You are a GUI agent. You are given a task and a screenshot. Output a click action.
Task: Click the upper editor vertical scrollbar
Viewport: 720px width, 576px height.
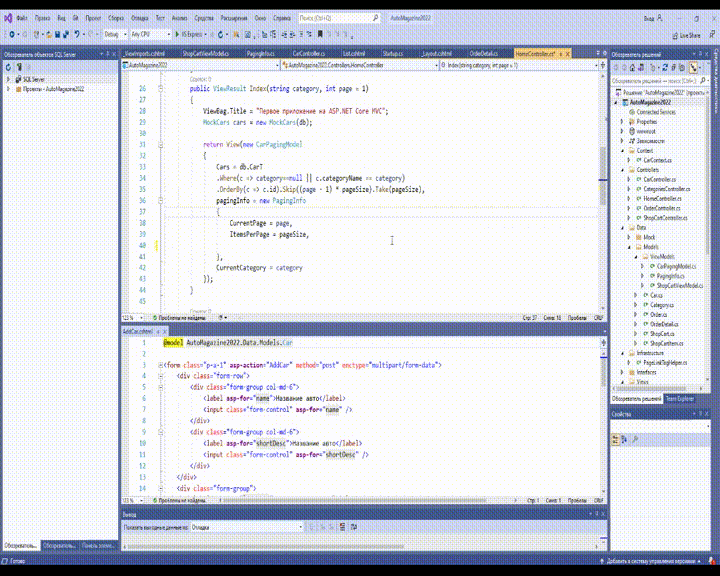(603, 193)
